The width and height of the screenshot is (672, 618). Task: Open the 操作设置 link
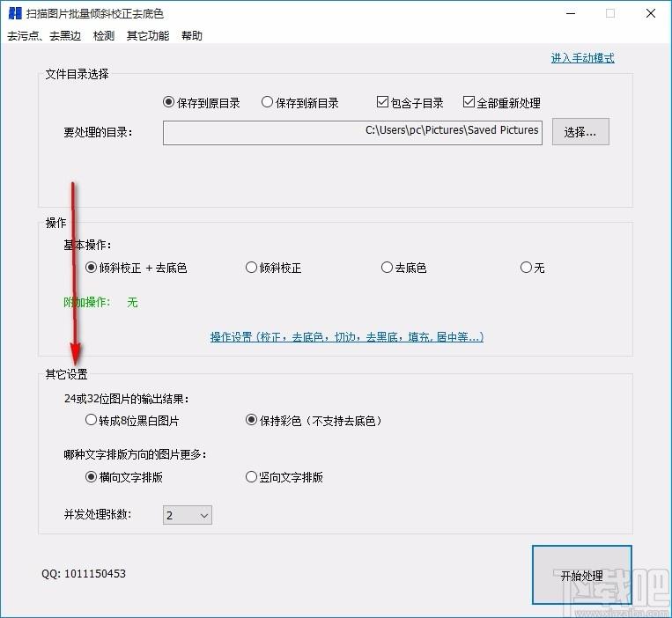tap(347, 337)
